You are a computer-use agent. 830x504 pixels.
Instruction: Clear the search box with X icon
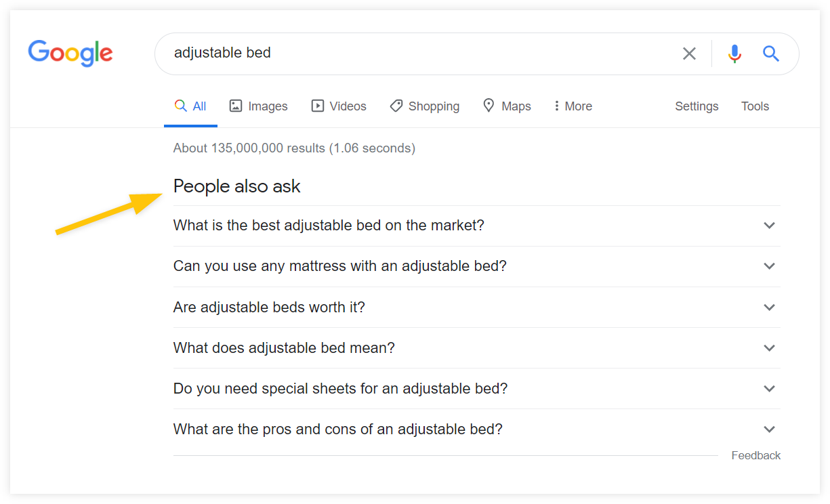click(689, 54)
